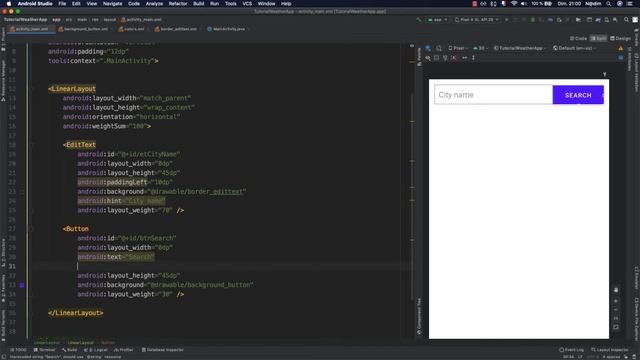Place cursor on android:hint attribute line
Image resolution: width=640 pixels, height=360 pixels.
pos(121,201)
